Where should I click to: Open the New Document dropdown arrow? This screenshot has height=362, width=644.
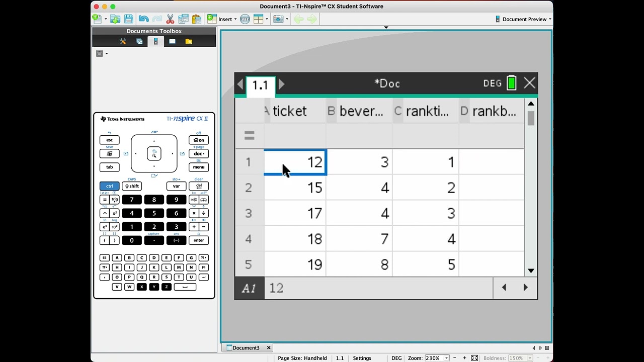[x=106, y=20]
